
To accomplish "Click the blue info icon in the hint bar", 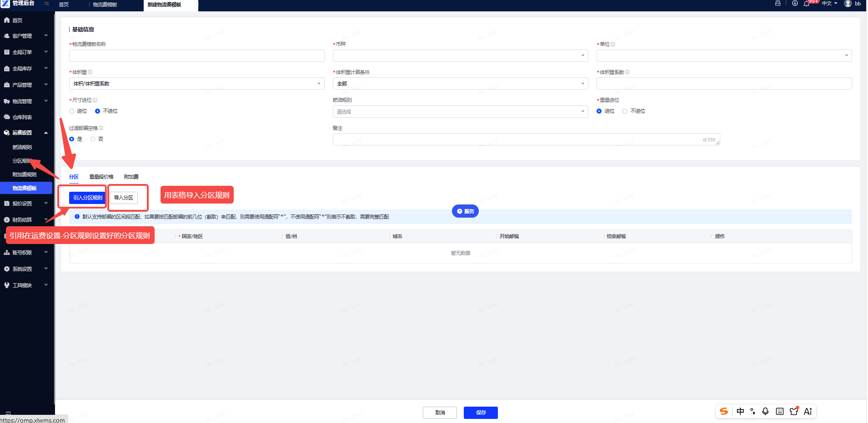I will (x=77, y=217).
